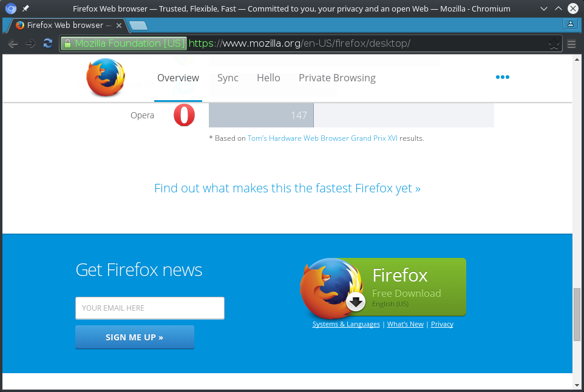Click the user profile icon in the tab bar
This screenshot has width=584, height=392.
(x=570, y=24)
